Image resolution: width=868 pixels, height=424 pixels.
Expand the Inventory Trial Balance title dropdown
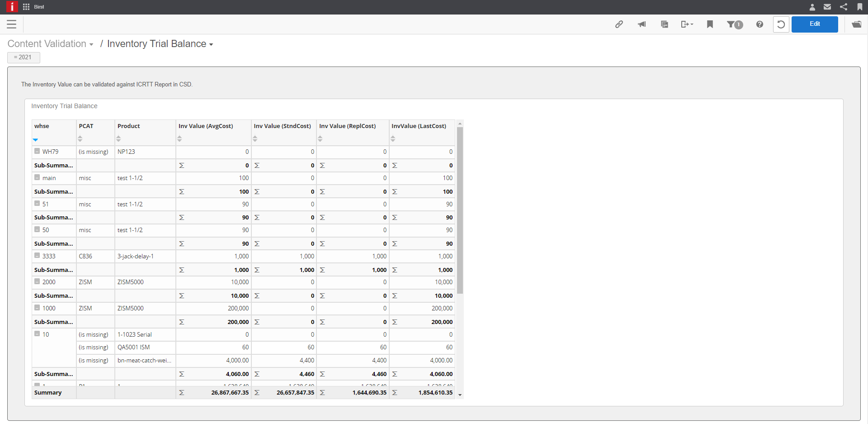(x=211, y=44)
